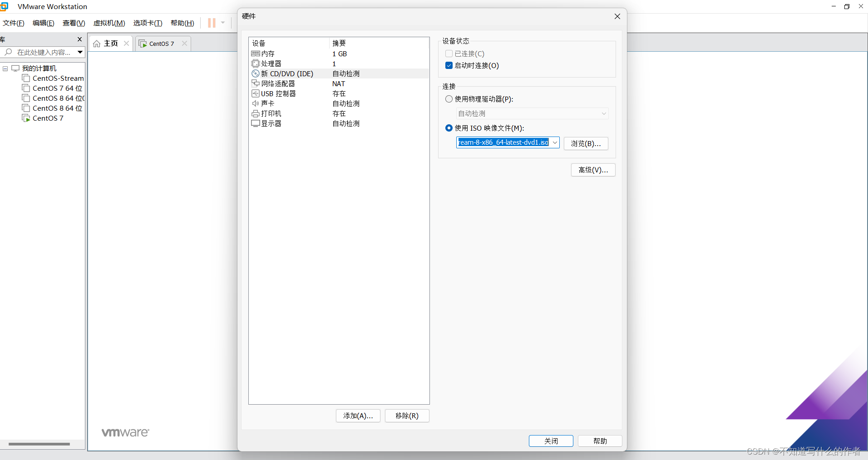Select the 网络适配器 row
The height and width of the screenshot is (460, 868).
(x=339, y=83)
